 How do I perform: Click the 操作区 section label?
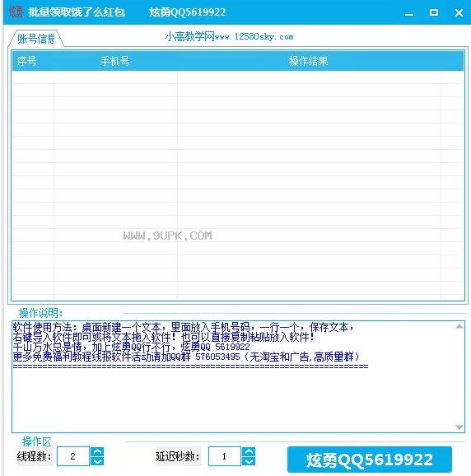click(x=37, y=441)
